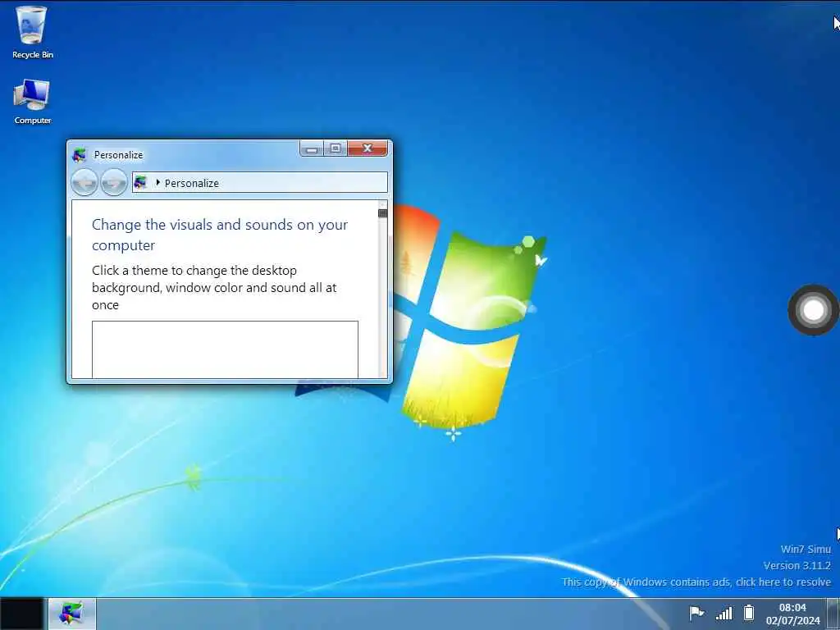Click the Personalize address bar field
This screenshot has width=840, height=630.
click(260, 182)
